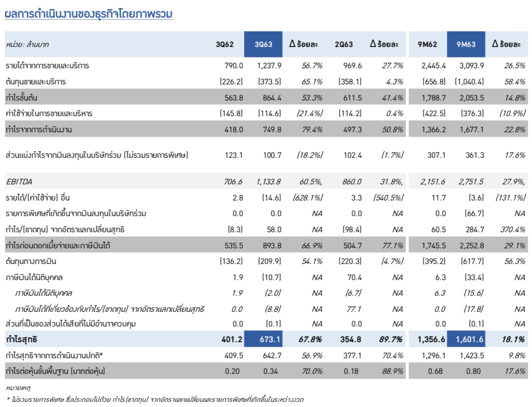Select the 3Q63 sales revenue value 1,237.9
The image size is (532, 407).
coord(268,65)
